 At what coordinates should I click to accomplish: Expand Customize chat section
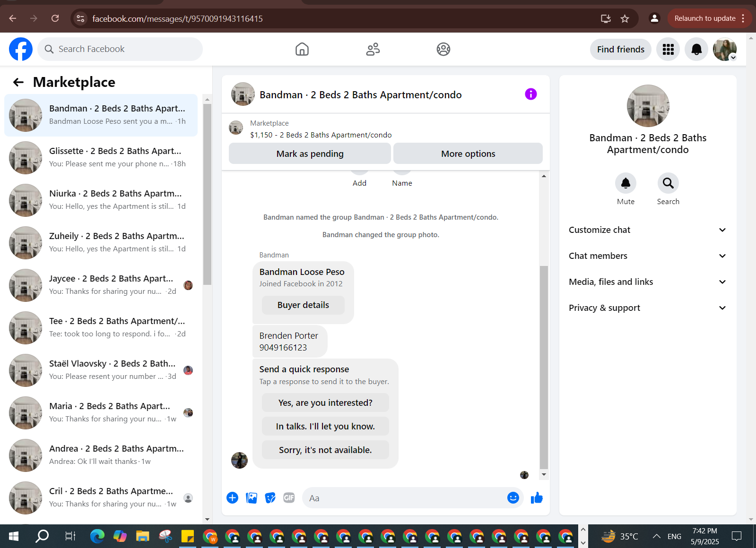pyautogui.click(x=647, y=230)
